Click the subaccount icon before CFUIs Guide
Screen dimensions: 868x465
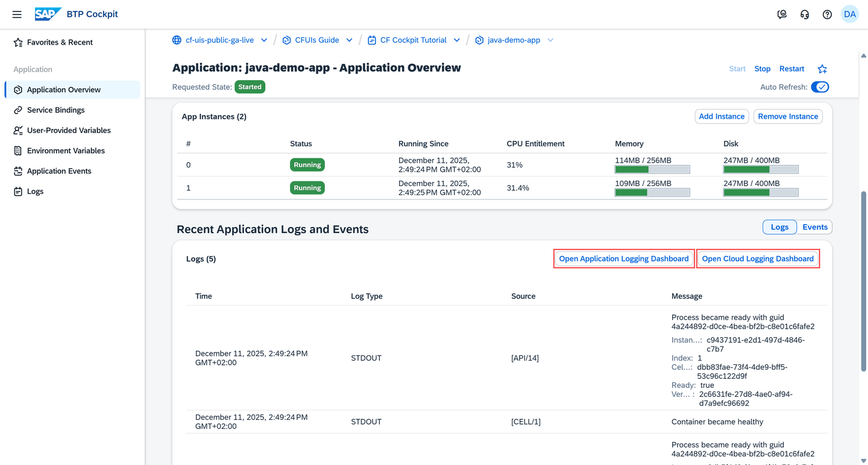287,40
